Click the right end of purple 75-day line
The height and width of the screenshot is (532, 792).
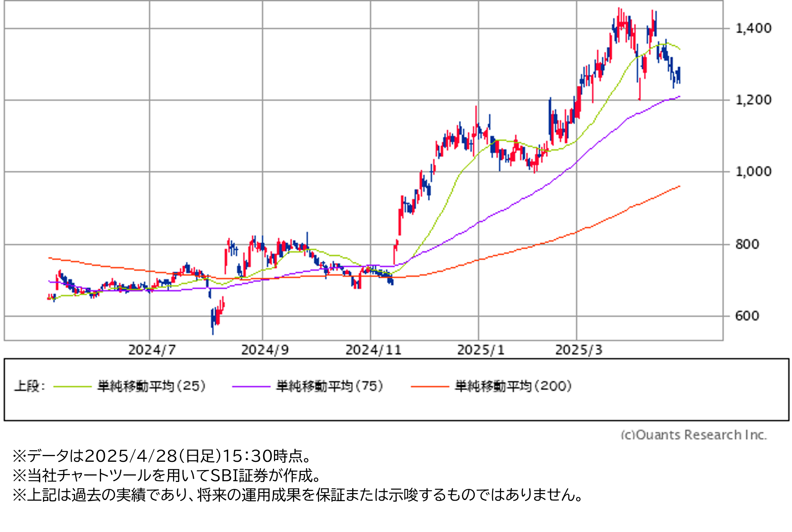pyautogui.click(x=679, y=97)
